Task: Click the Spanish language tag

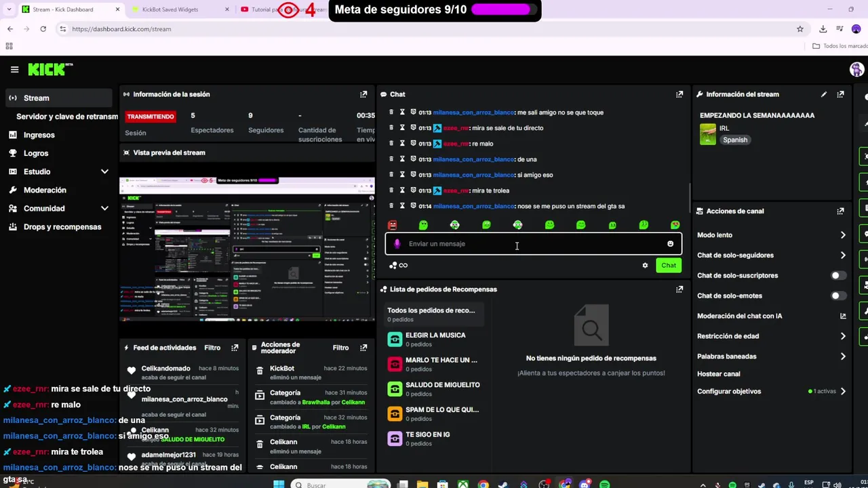Action: (735, 140)
